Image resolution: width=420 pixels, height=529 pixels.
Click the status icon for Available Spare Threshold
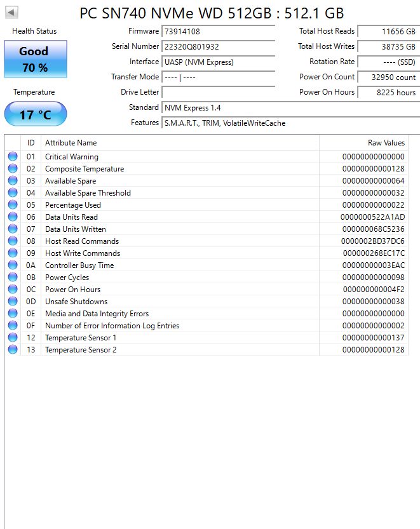(x=13, y=192)
